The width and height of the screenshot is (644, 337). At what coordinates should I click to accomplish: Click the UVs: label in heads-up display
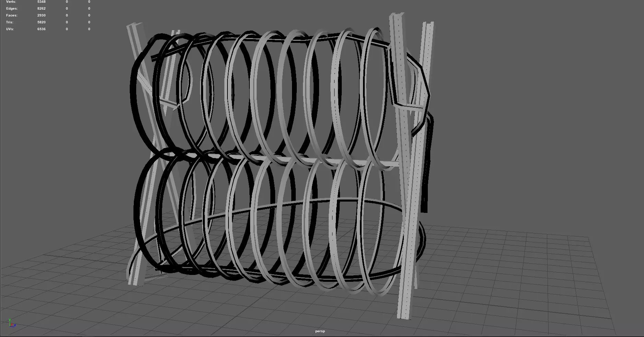[x=10, y=29]
